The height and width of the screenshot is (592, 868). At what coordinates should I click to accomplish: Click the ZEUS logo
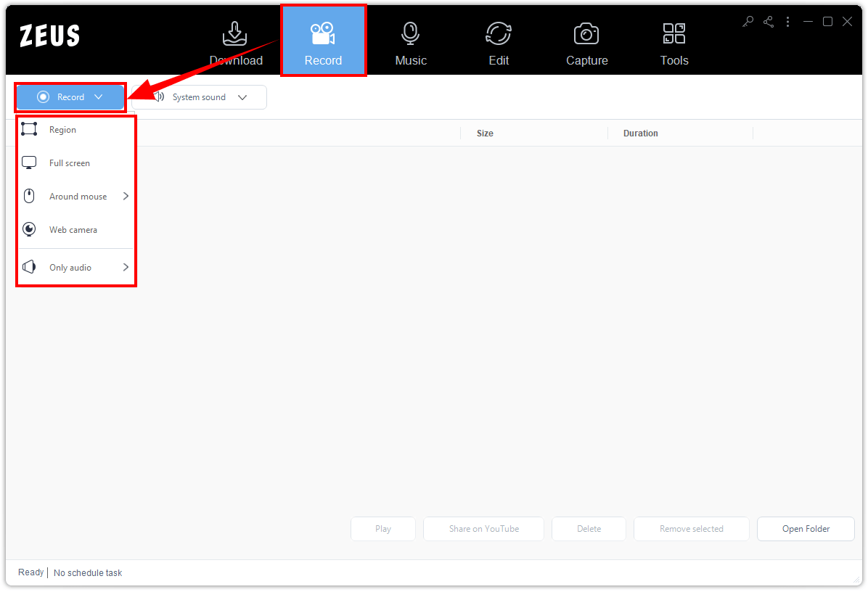(50, 36)
